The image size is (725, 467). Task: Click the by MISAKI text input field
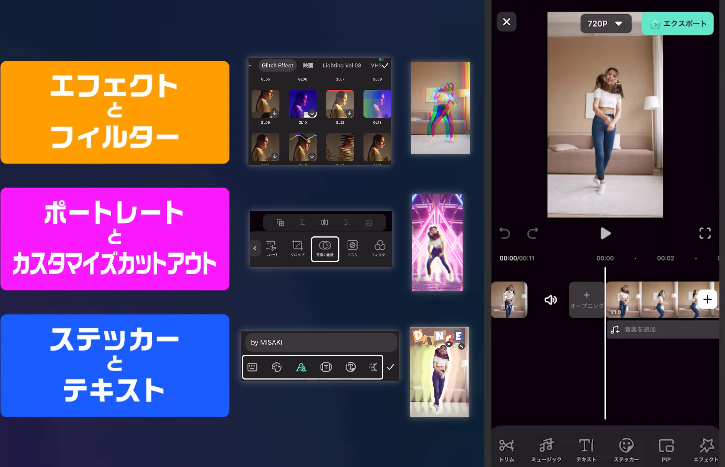(x=321, y=342)
